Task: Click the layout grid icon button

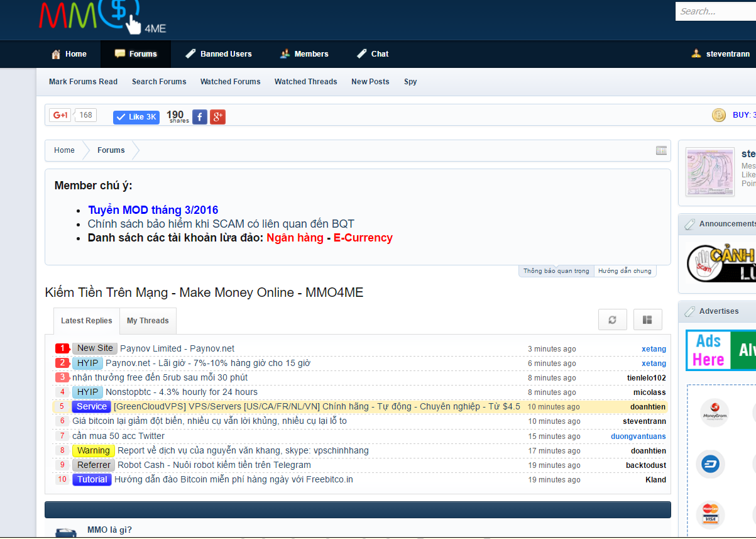Action: (647, 320)
